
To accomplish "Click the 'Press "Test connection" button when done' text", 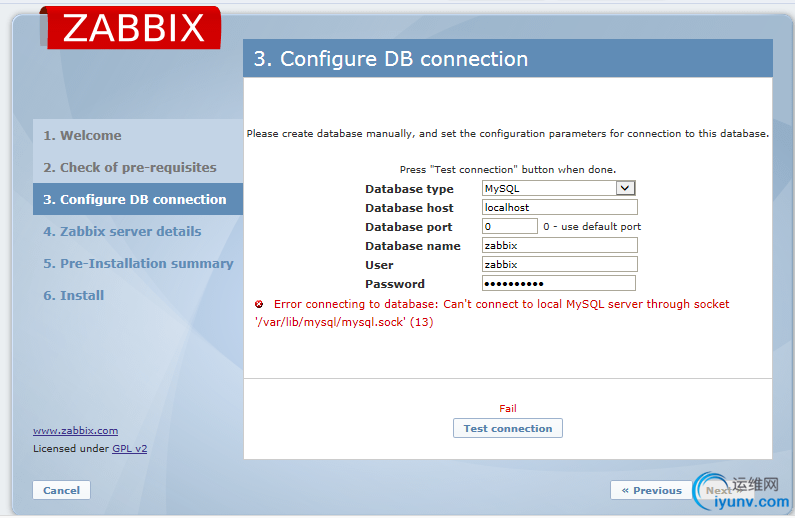I will tap(508, 169).
